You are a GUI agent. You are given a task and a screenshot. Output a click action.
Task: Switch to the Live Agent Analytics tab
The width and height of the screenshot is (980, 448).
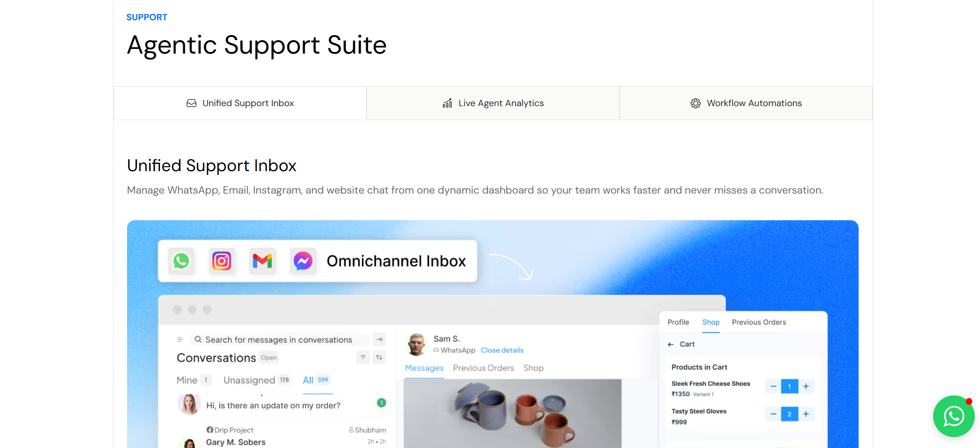(493, 103)
